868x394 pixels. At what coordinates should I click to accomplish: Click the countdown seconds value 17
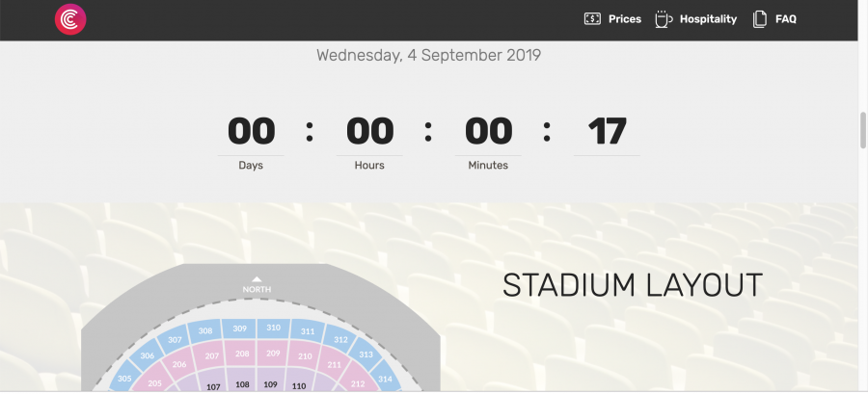607,131
